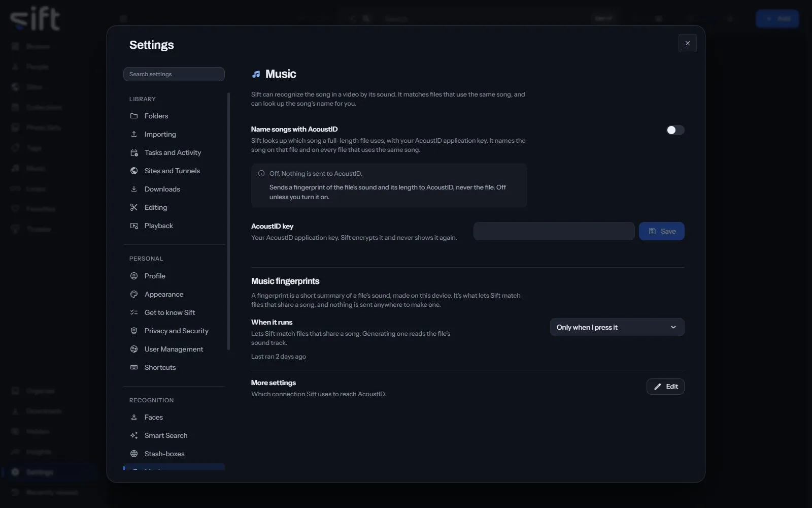Click the text "Last ran 2 days ago"
This screenshot has width=812, height=508.
[x=279, y=357]
